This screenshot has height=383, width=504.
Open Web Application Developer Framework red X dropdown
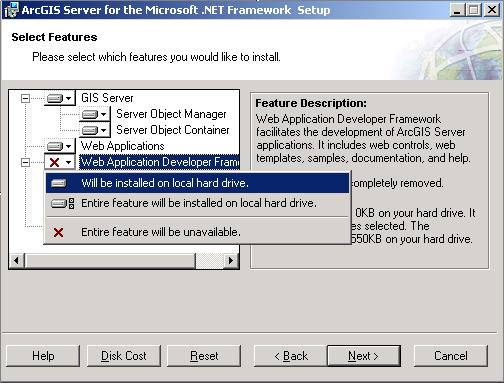[x=60, y=162]
